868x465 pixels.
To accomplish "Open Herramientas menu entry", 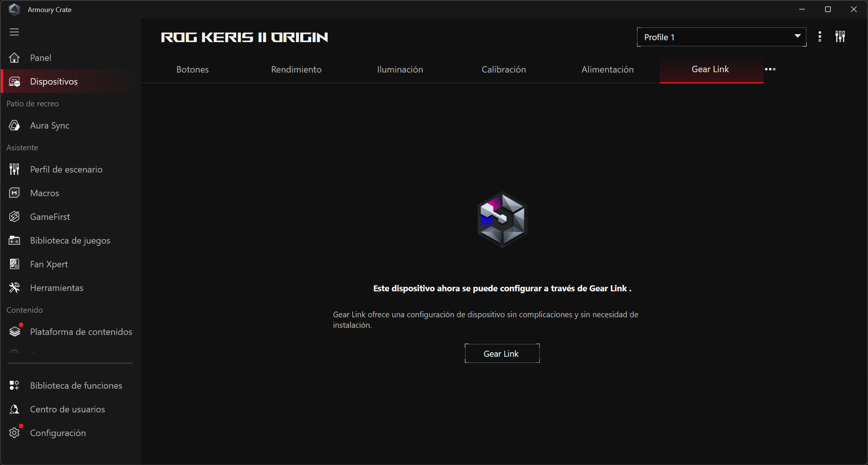I will coord(71,288).
